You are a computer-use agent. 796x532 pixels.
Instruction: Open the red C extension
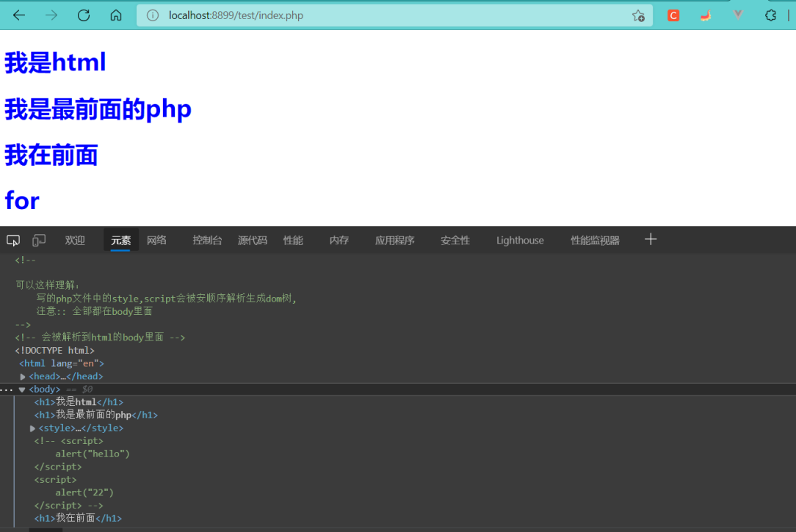tap(673, 15)
